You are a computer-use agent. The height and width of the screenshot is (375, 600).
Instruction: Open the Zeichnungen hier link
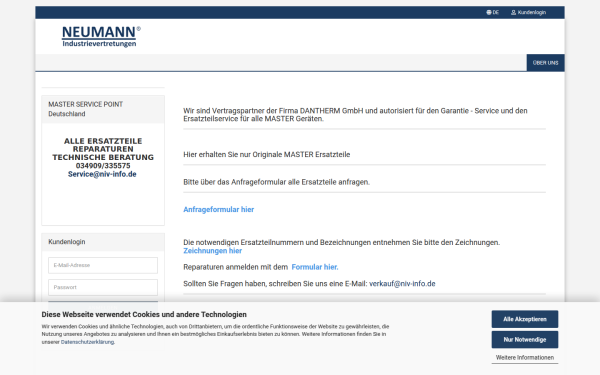pos(212,251)
